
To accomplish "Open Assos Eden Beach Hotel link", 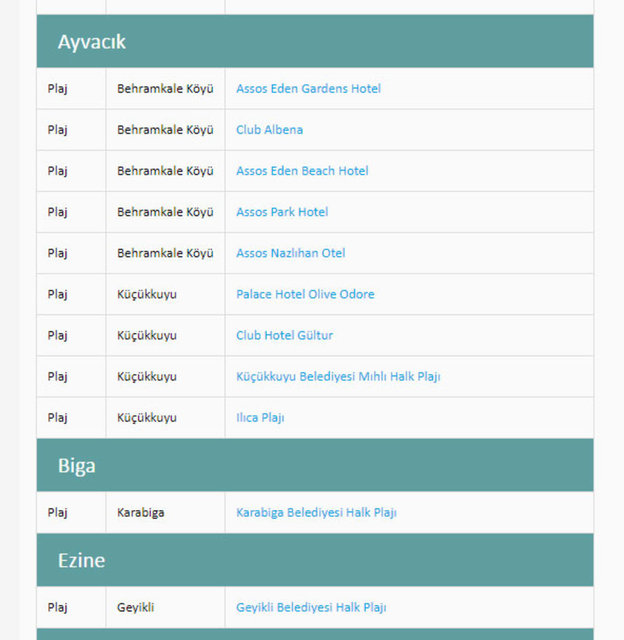I will [302, 171].
